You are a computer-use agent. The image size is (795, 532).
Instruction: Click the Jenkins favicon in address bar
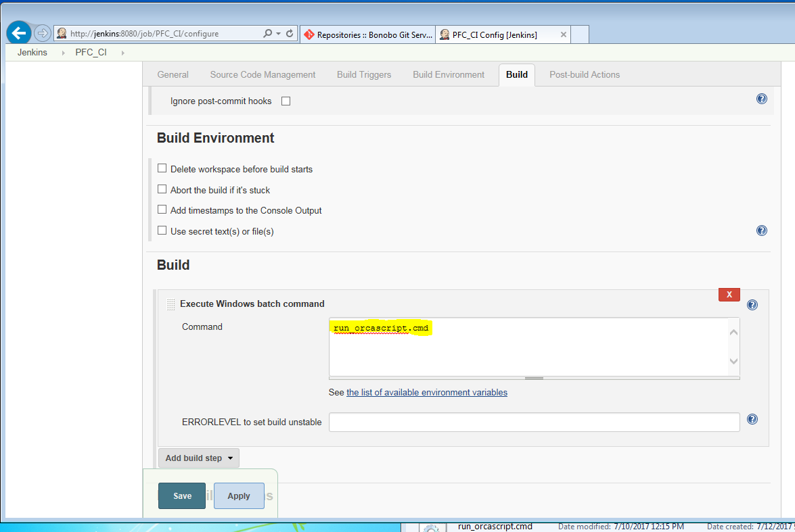tap(62, 33)
